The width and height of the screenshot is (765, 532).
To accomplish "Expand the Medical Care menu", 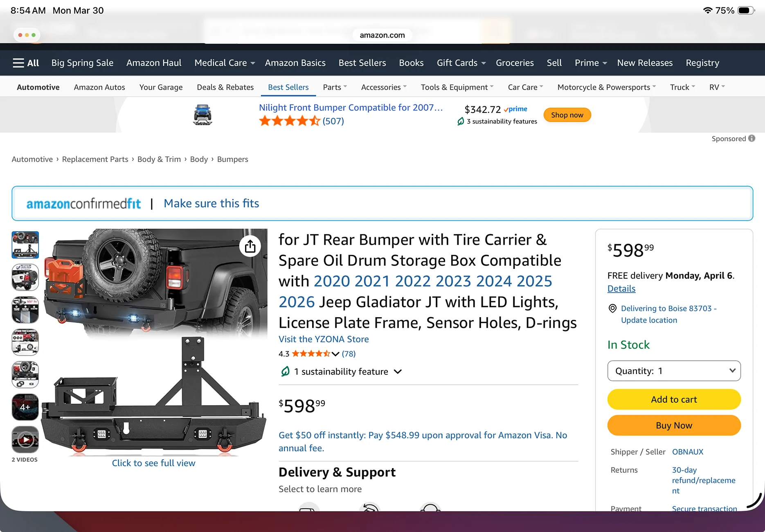I will coord(225,63).
